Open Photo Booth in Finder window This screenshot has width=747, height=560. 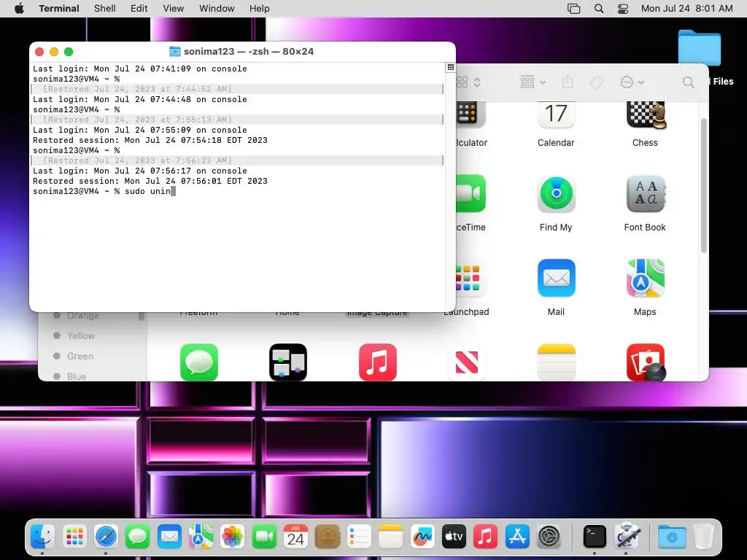click(x=645, y=362)
